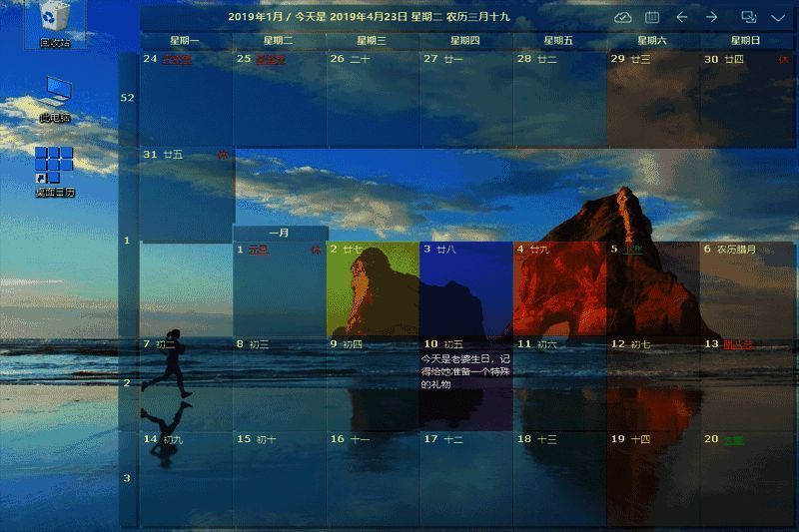Select the 19 十四 date cell
This screenshot has height=532, width=799.
pos(653,478)
